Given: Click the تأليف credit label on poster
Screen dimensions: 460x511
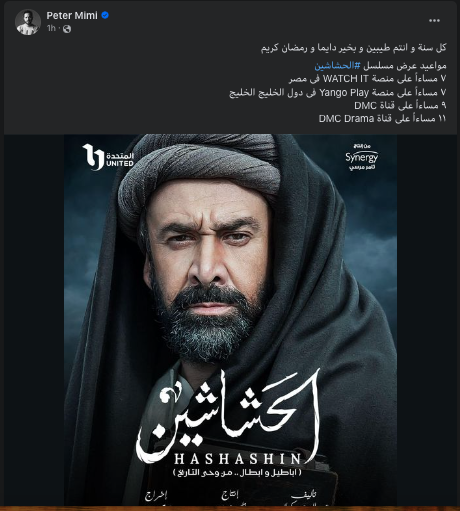Looking at the screenshot, I should [x=303, y=495].
